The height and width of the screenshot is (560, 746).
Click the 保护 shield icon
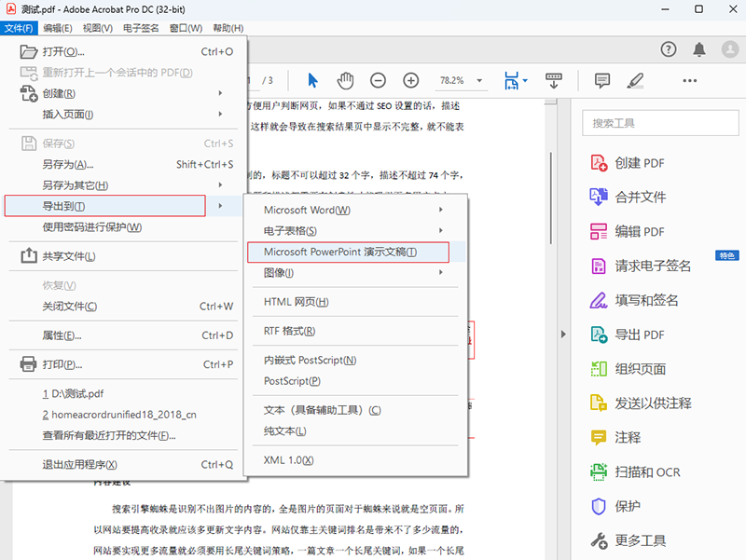599,506
